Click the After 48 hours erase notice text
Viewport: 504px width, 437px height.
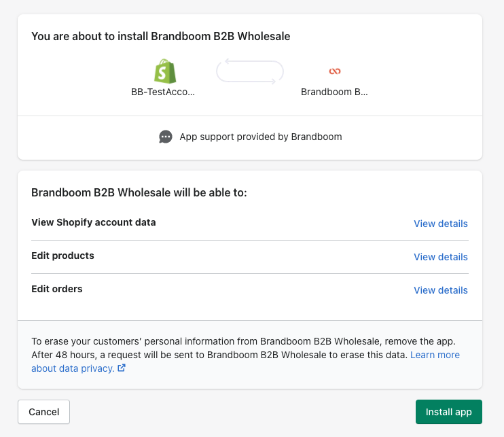tap(217, 355)
